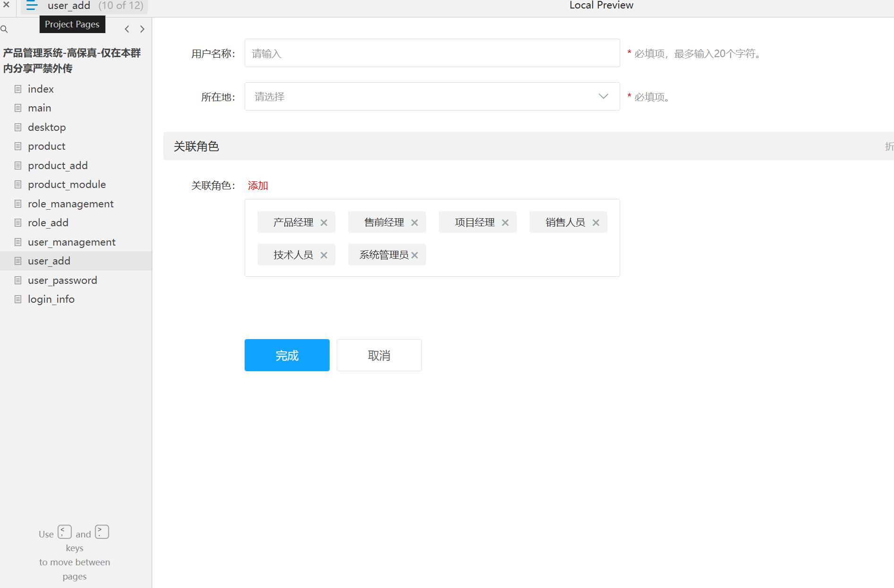This screenshot has width=894, height=588.
Task: Go to previous page arrow
Action: click(x=127, y=29)
